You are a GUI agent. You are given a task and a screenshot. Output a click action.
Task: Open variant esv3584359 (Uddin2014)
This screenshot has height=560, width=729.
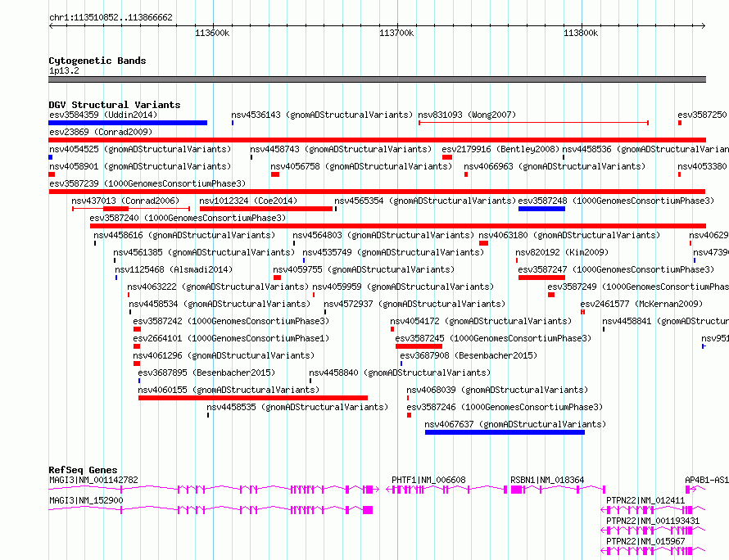(103, 115)
